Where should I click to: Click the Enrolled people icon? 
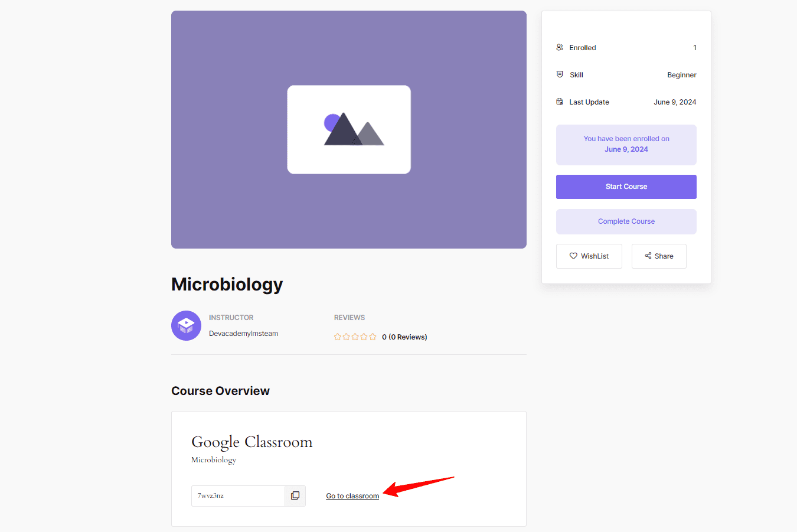tap(559, 47)
